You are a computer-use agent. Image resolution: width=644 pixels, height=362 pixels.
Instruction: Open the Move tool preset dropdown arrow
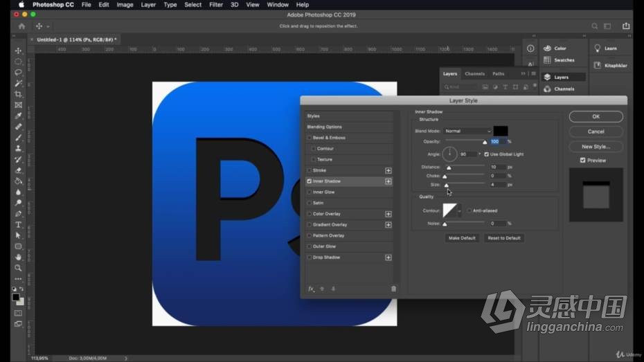(48, 26)
